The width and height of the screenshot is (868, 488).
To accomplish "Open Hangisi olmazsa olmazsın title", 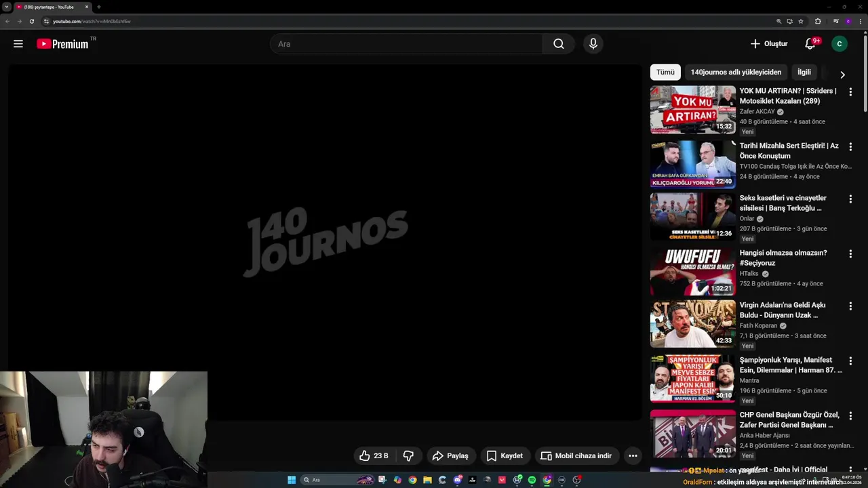I will click(x=783, y=258).
